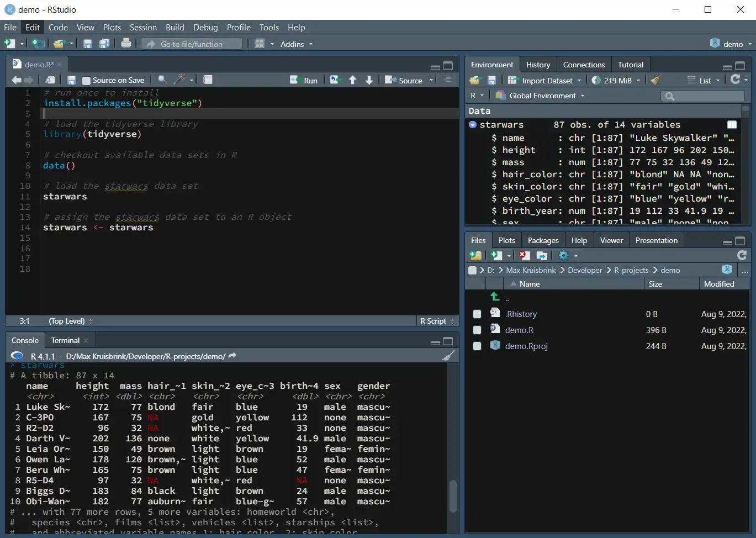This screenshot has width=756, height=538.
Task: Open demo project dropdown menu
Action: point(731,44)
